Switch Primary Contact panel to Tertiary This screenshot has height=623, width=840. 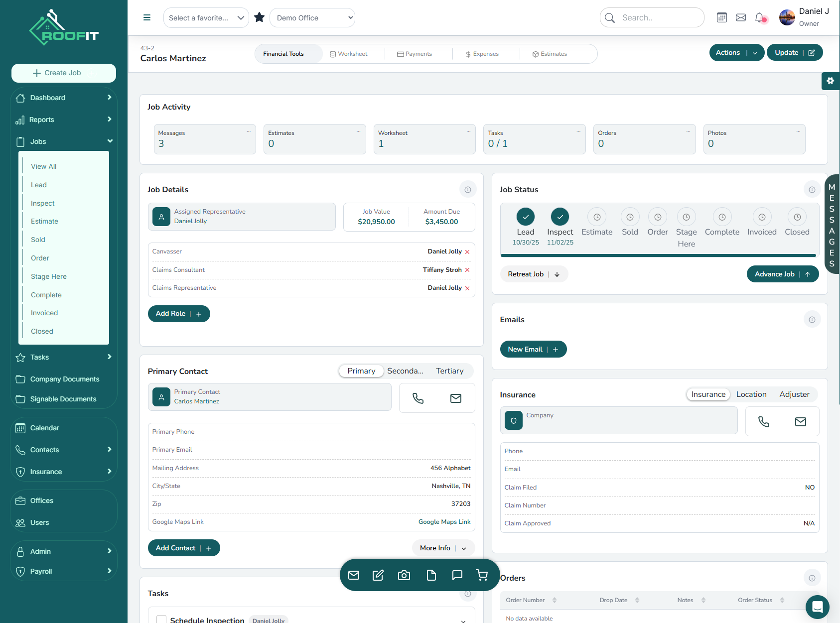pos(450,371)
